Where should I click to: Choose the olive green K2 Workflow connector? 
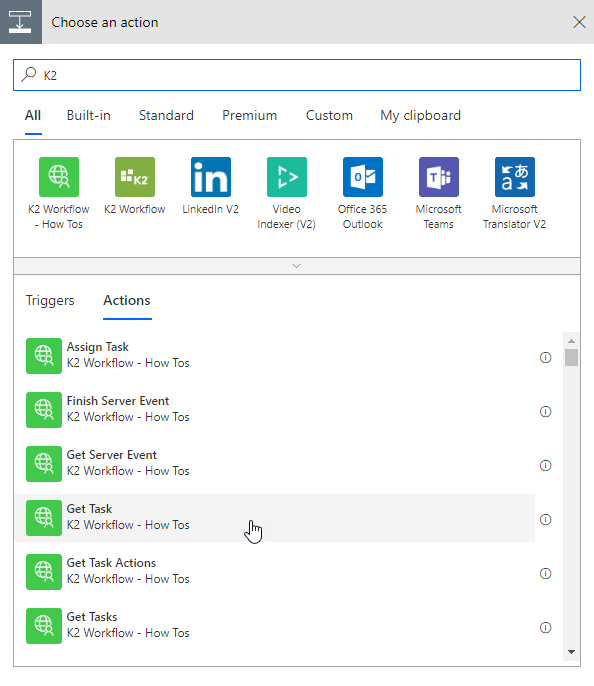tap(135, 177)
